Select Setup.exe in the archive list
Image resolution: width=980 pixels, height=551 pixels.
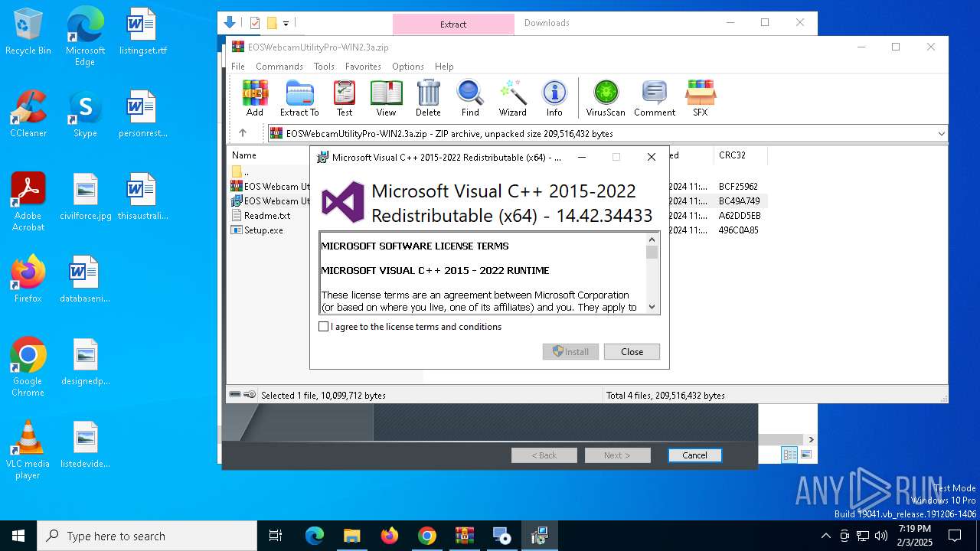tap(263, 230)
